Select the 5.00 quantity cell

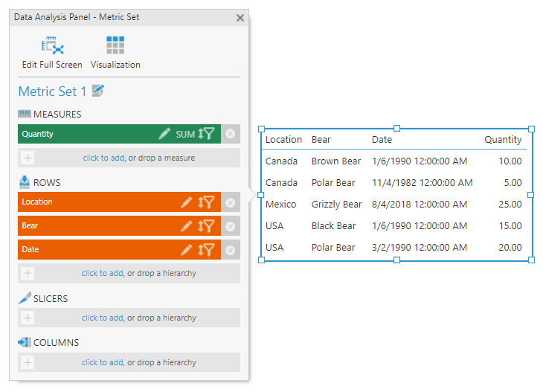coord(513,183)
